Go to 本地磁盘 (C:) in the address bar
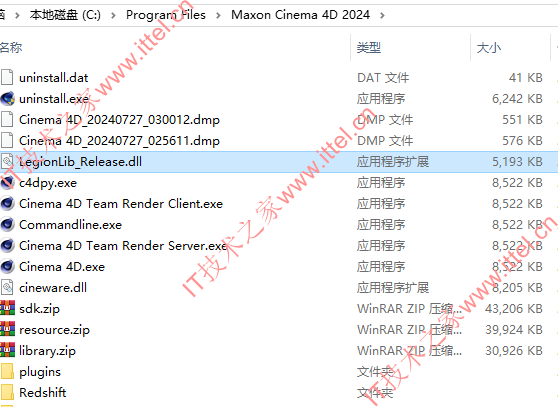The width and height of the screenshot is (558, 407). [65, 15]
